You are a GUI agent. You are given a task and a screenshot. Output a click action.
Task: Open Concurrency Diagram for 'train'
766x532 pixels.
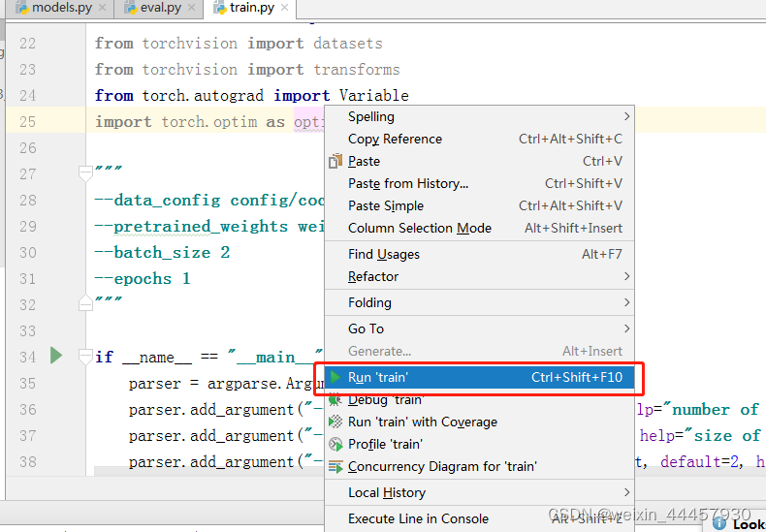479,467
